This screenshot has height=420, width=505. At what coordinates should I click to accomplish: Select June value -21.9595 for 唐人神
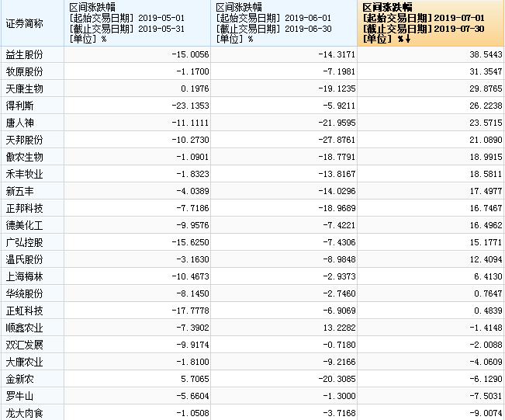[337, 123]
